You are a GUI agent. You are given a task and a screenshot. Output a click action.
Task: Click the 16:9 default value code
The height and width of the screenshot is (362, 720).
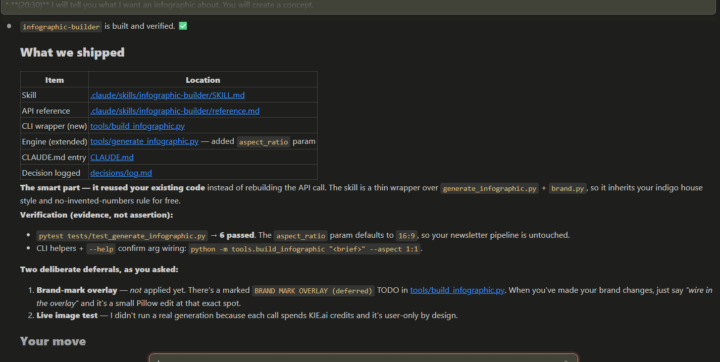(x=406, y=236)
